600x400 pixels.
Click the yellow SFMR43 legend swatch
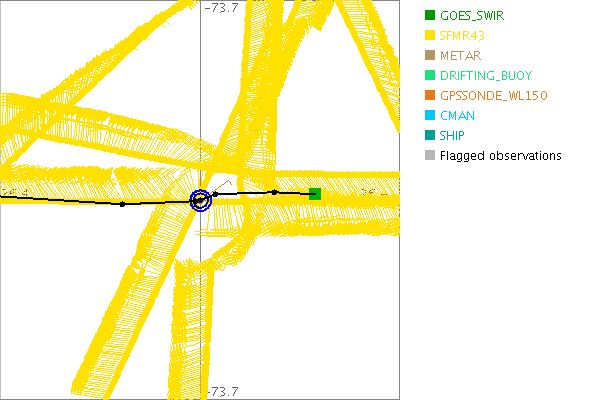[x=429, y=36]
